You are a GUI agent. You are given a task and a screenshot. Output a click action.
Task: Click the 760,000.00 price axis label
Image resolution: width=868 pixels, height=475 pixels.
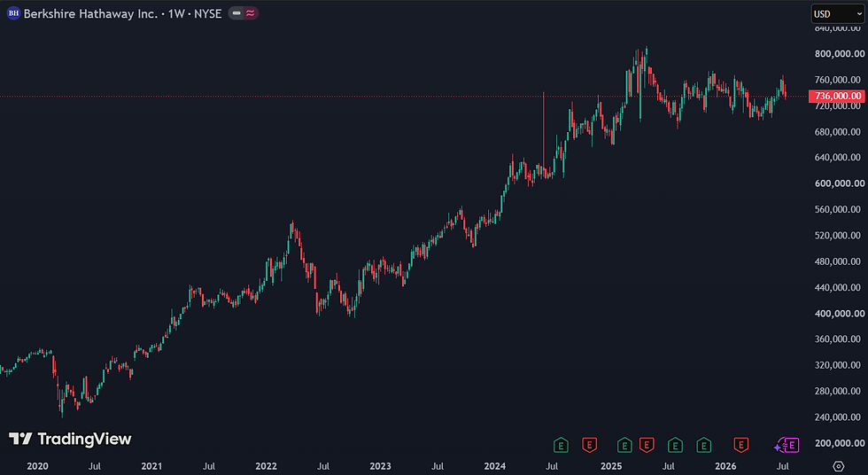[840, 80]
